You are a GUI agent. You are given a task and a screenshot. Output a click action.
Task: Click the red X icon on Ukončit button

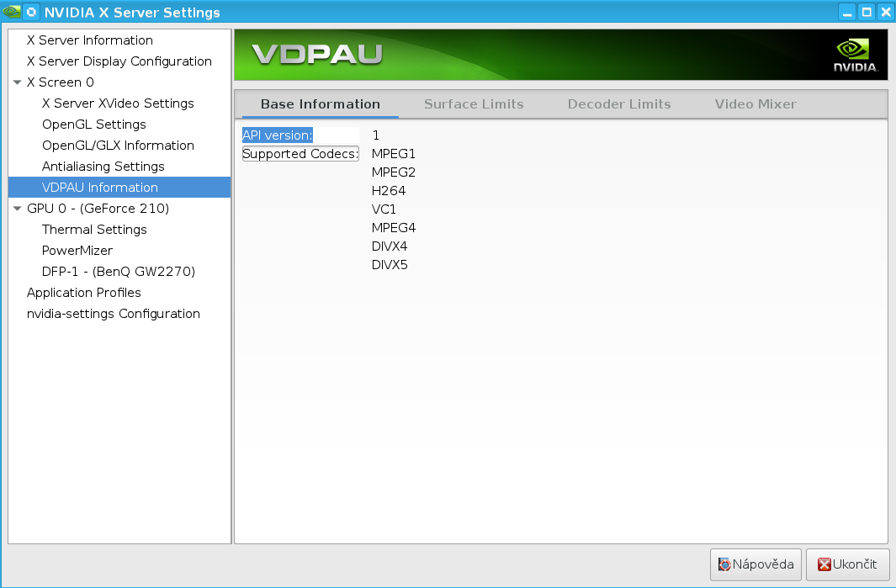coord(824,564)
